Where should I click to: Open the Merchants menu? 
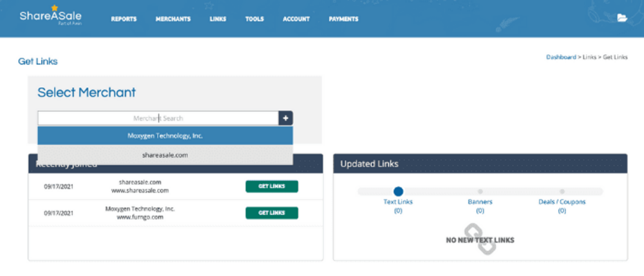173,19
